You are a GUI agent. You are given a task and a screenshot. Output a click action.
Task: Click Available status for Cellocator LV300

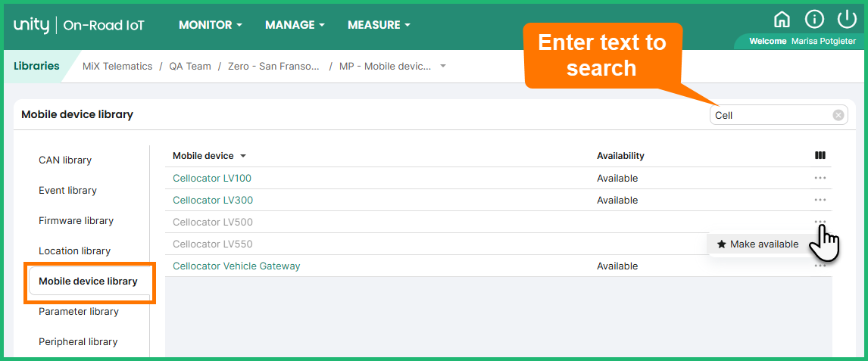pos(617,200)
